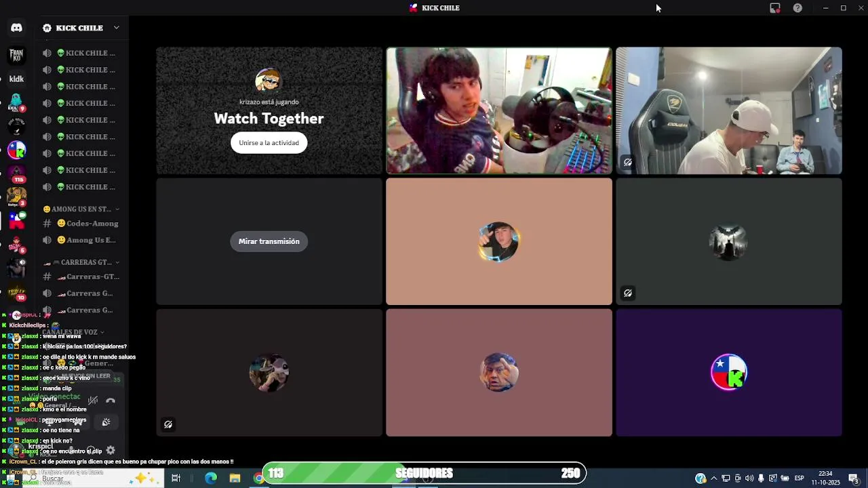Click Mirar transmisión button
The image size is (868, 488).
click(269, 241)
